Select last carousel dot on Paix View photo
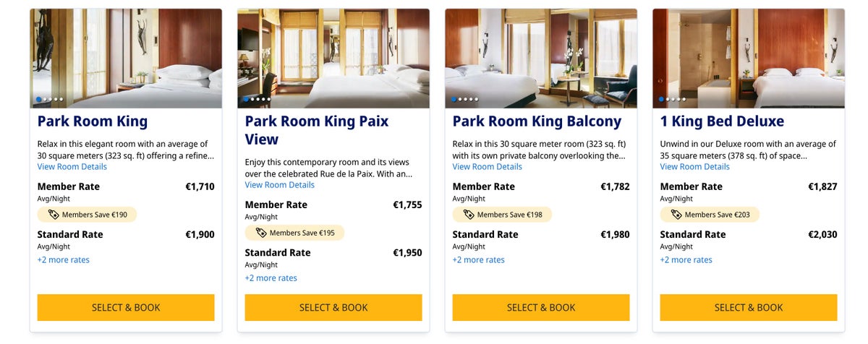This screenshot has height=344, width=868. (269, 99)
